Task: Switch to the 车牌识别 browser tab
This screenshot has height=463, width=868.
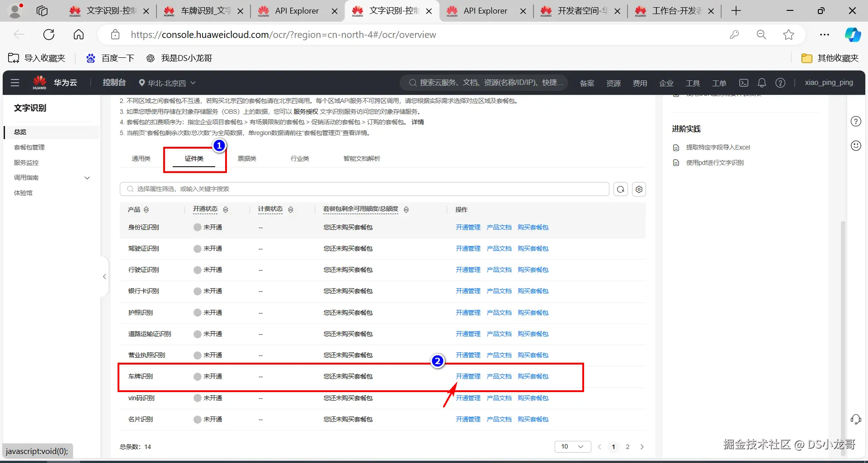Action: pos(203,11)
